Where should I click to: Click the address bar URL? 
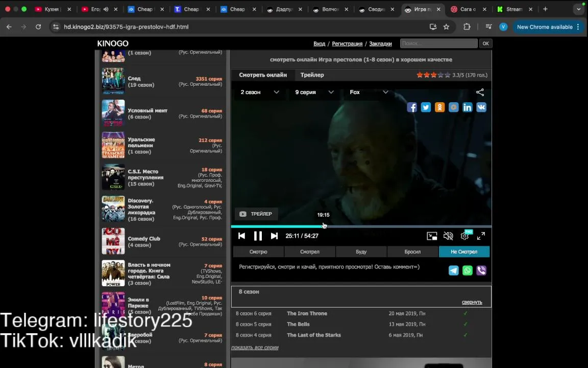[x=126, y=27]
